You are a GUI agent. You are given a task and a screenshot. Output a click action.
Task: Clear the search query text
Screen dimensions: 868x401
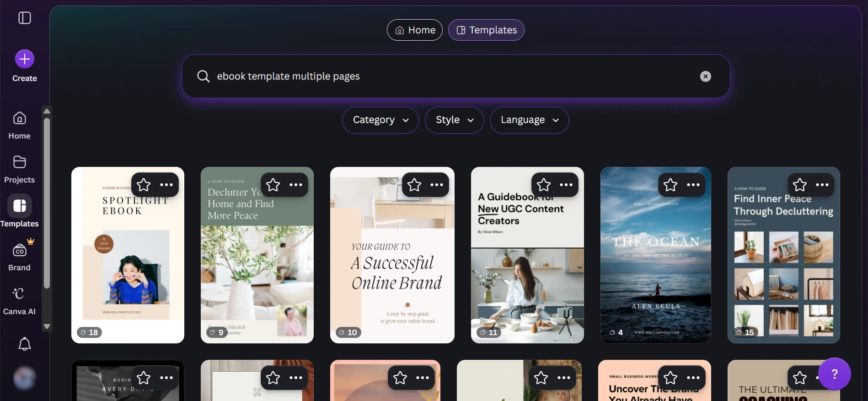pos(706,76)
